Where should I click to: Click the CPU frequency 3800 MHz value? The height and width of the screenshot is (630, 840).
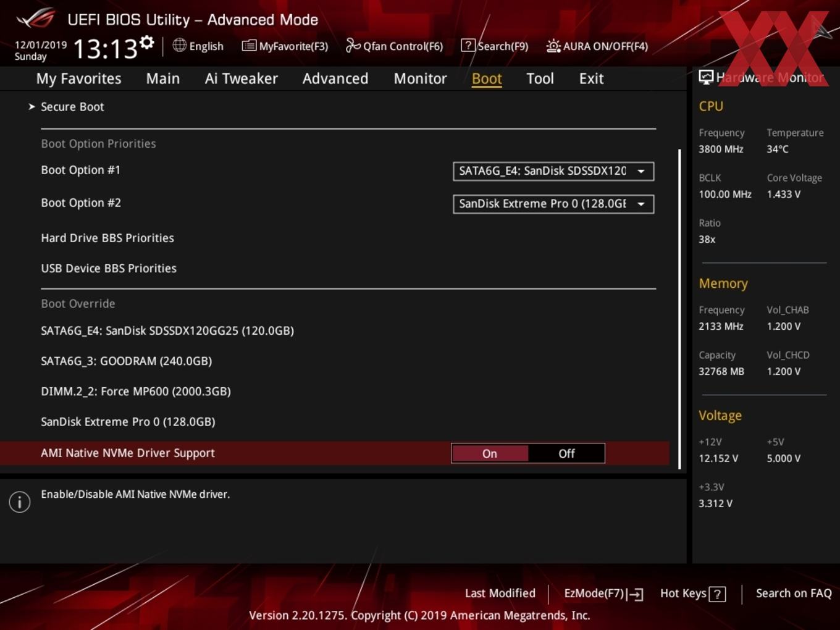click(x=721, y=149)
